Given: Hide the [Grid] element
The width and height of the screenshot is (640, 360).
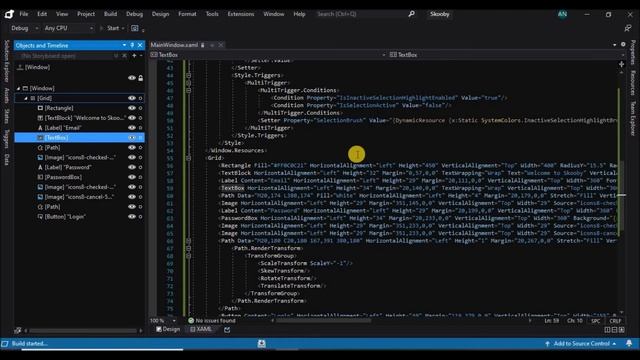Looking at the screenshot, I should (x=131, y=98).
